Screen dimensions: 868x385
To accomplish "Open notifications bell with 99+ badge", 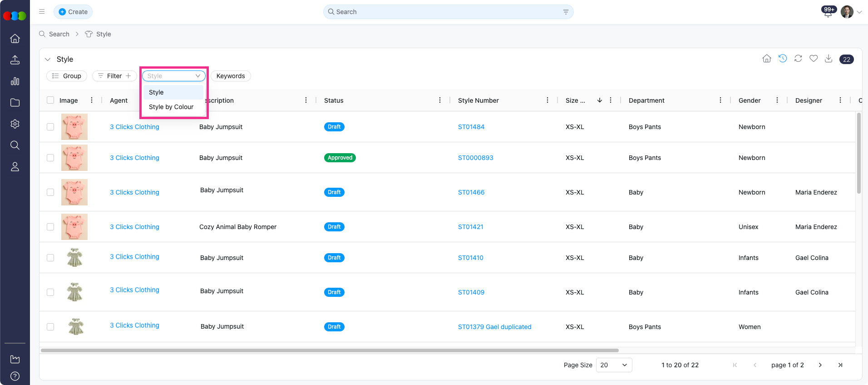I will coord(828,12).
